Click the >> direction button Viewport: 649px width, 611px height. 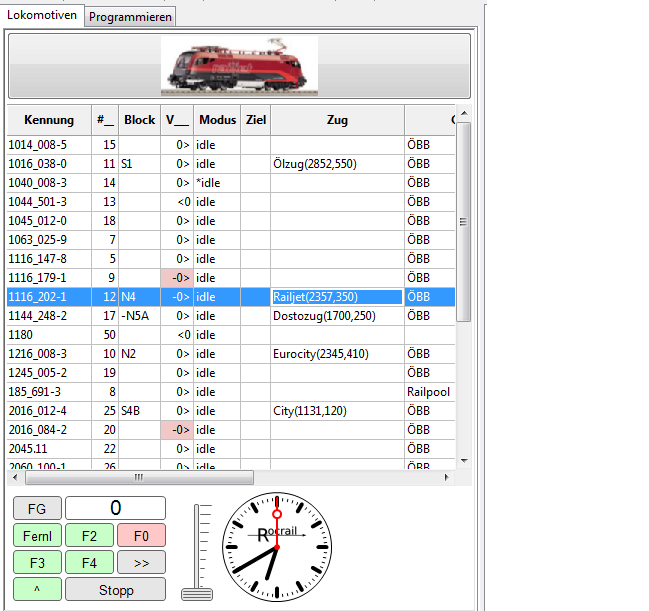141,562
